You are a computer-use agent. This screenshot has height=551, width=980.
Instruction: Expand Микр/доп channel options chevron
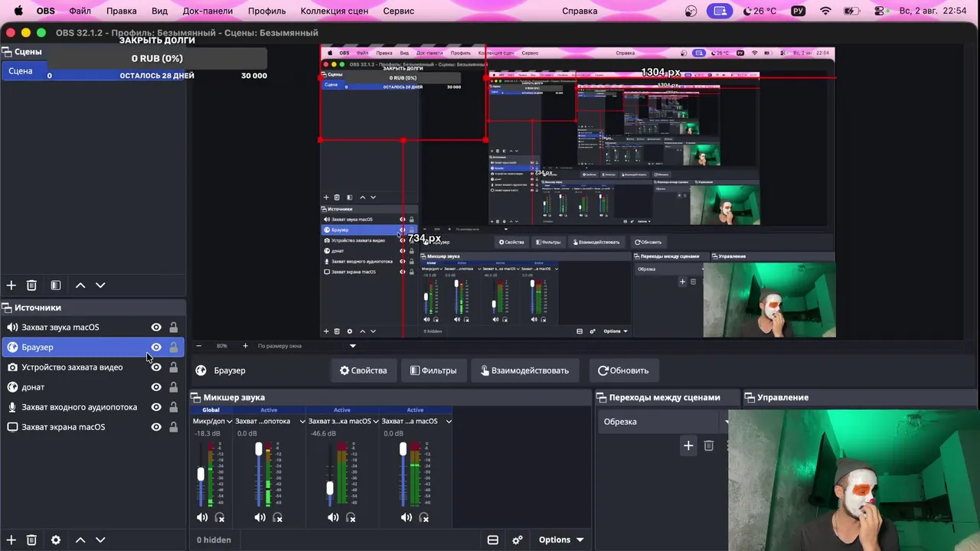pyautogui.click(x=229, y=422)
